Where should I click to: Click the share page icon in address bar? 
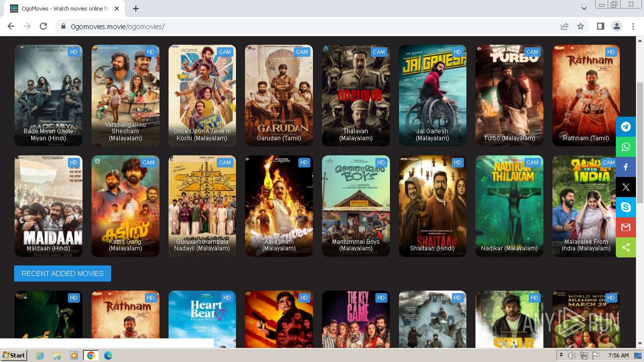pyautogui.click(x=565, y=26)
